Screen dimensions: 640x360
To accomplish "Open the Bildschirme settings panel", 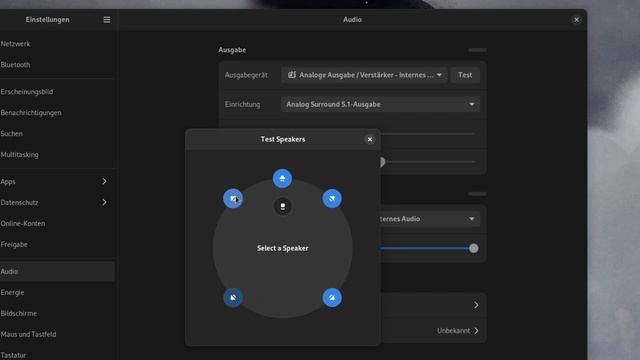I will [57, 313].
